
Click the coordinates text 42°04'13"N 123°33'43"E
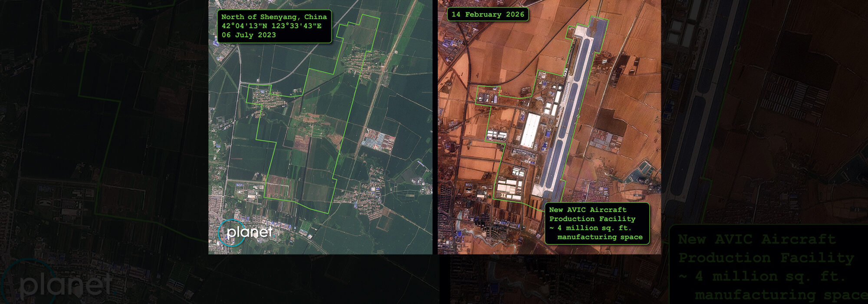pyautogui.click(x=271, y=26)
